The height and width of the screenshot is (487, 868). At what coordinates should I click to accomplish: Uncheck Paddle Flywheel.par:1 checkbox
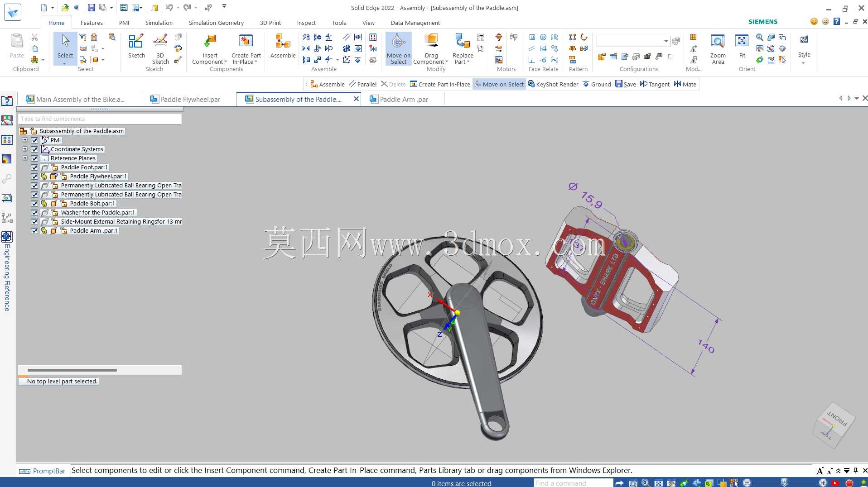[x=34, y=177]
